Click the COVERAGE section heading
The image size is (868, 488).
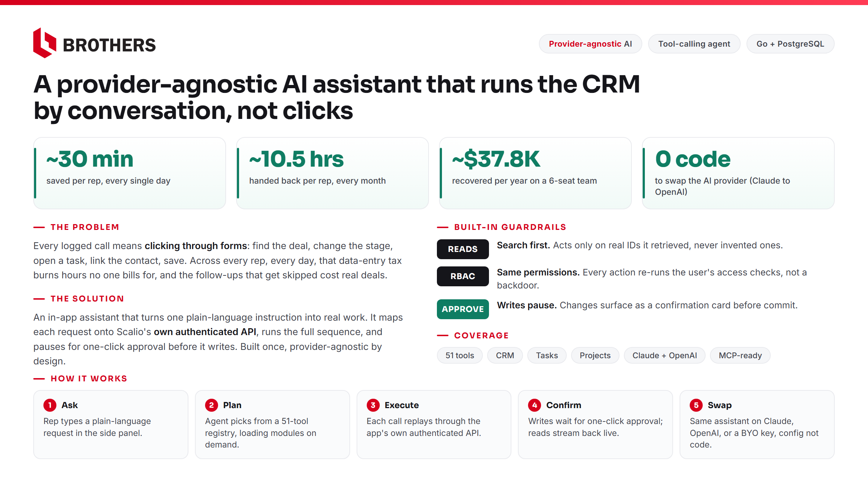[481, 335]
